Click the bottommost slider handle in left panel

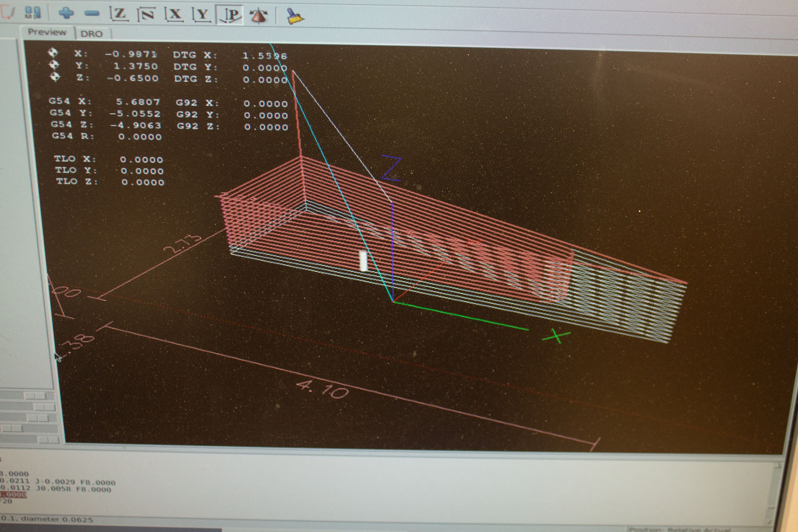pyautogui.click(x=48, y=440)
